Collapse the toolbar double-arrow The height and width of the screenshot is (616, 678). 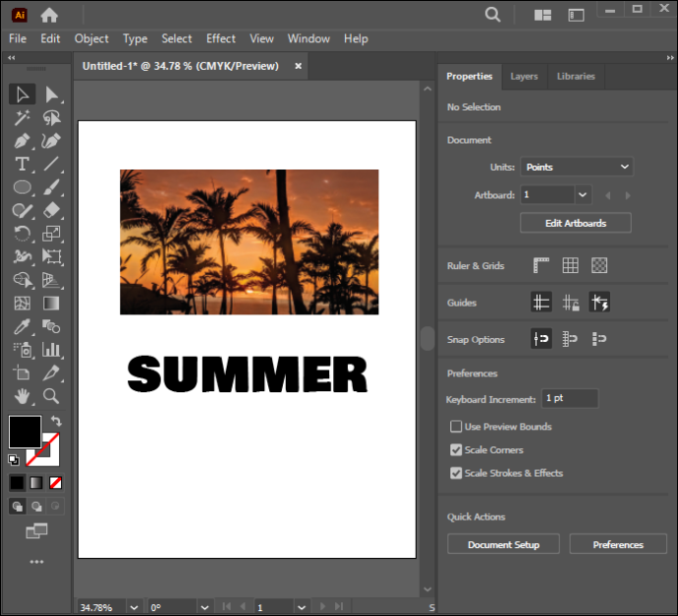click(11, 58)
